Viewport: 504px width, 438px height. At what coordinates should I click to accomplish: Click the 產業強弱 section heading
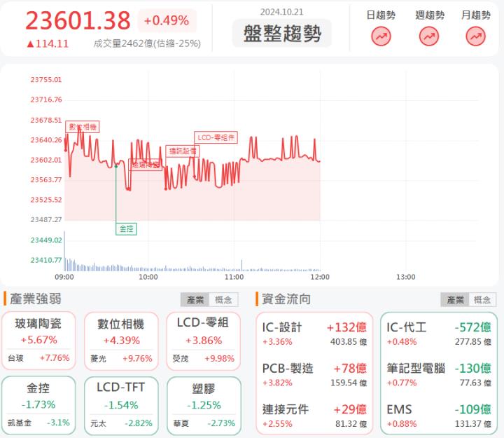(36, 299)
